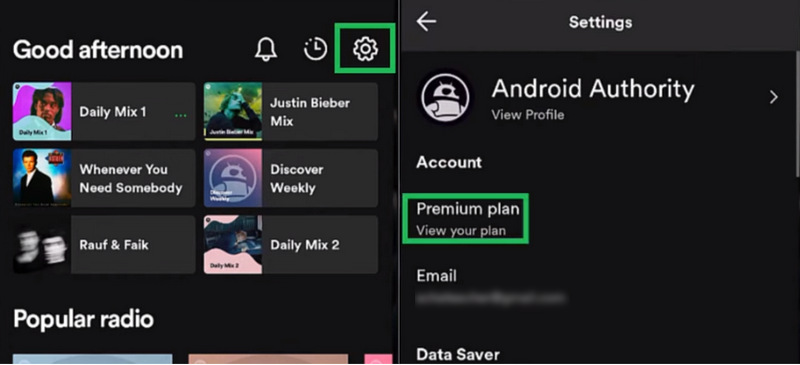Tap the Rauf & Faik artist photo
Viewport: 800px width, 365px height.
click(42, 245)
